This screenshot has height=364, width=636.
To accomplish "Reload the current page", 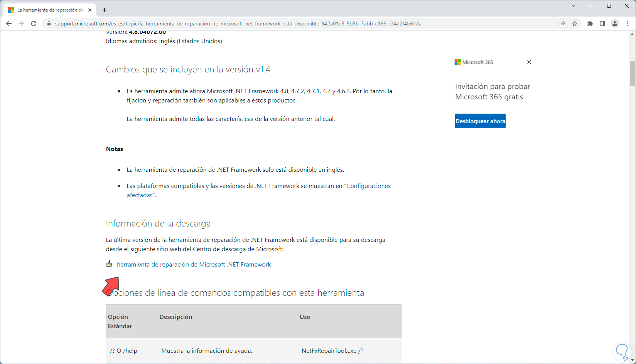I will [34, 23].
